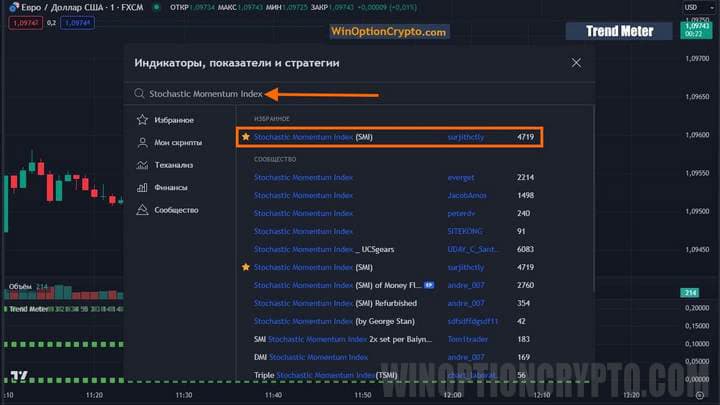Click the TradingView logo at bottom left

(19, 378)
